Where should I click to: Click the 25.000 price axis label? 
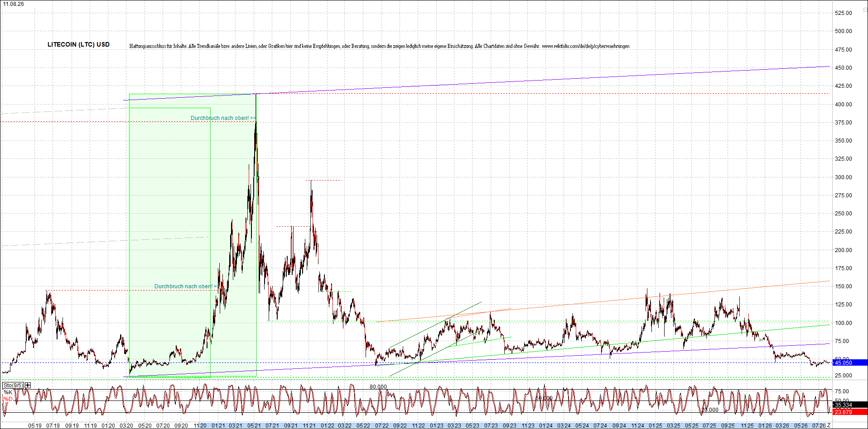pyautogui.click(x=844, y=376)
